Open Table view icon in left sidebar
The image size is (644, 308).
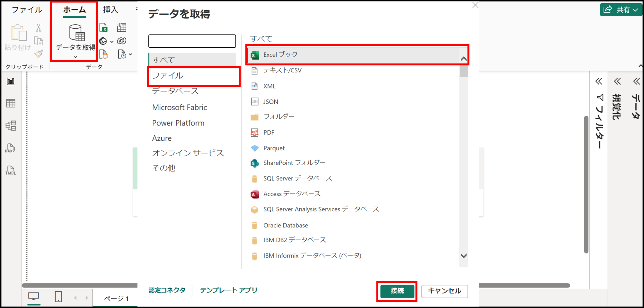tap(11, 103)
